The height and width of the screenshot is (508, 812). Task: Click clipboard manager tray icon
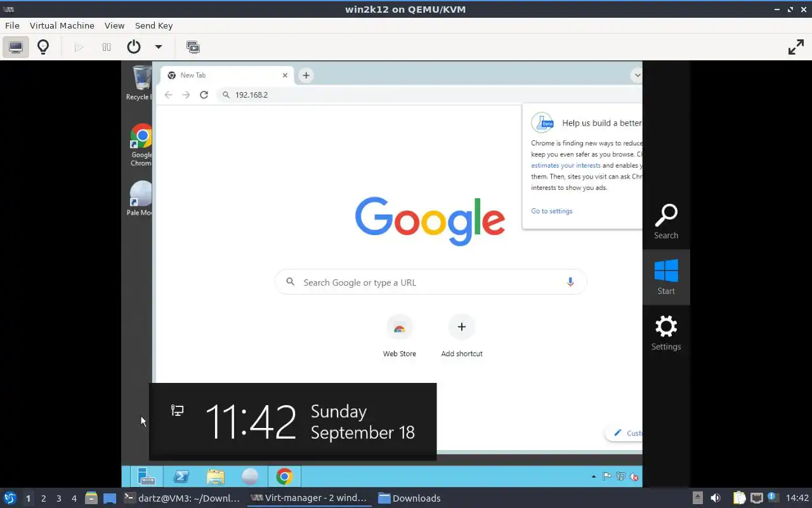[740, 498]
